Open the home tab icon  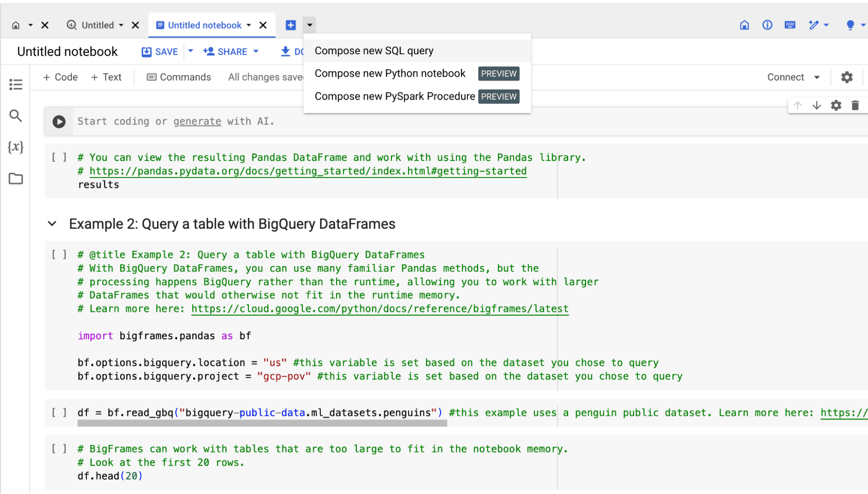point(16,25)
